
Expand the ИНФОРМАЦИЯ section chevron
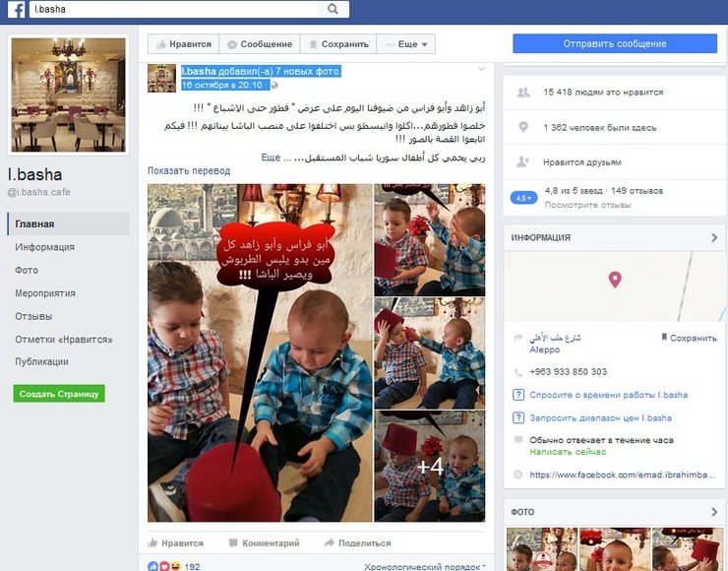click(714, 238)
